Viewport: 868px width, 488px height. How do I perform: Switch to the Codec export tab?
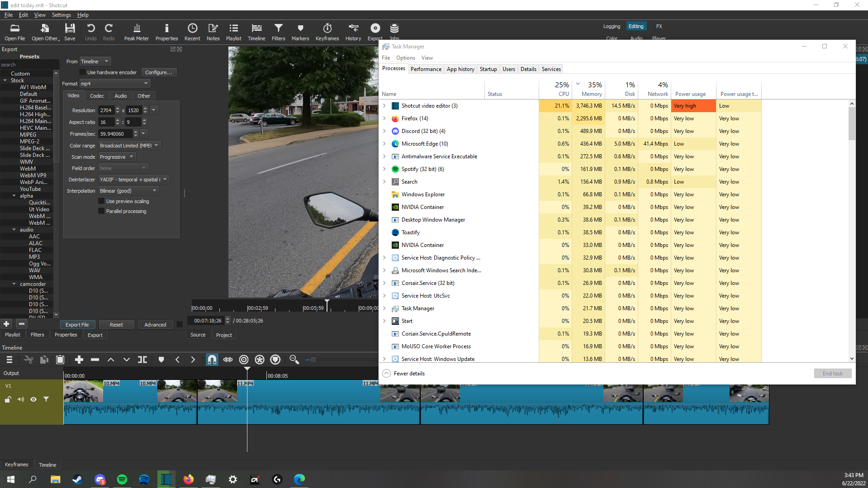pyautogui.click(x=97, y=96)
